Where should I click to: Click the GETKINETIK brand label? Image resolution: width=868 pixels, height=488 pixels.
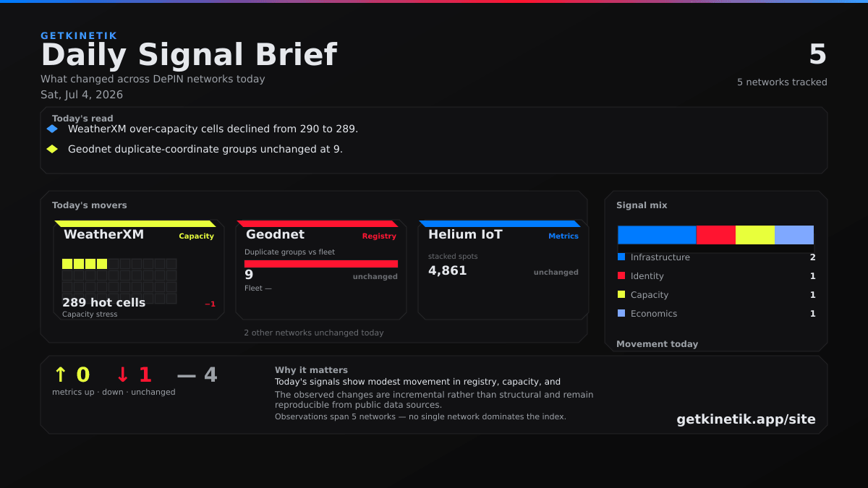[x=79, y=35]
